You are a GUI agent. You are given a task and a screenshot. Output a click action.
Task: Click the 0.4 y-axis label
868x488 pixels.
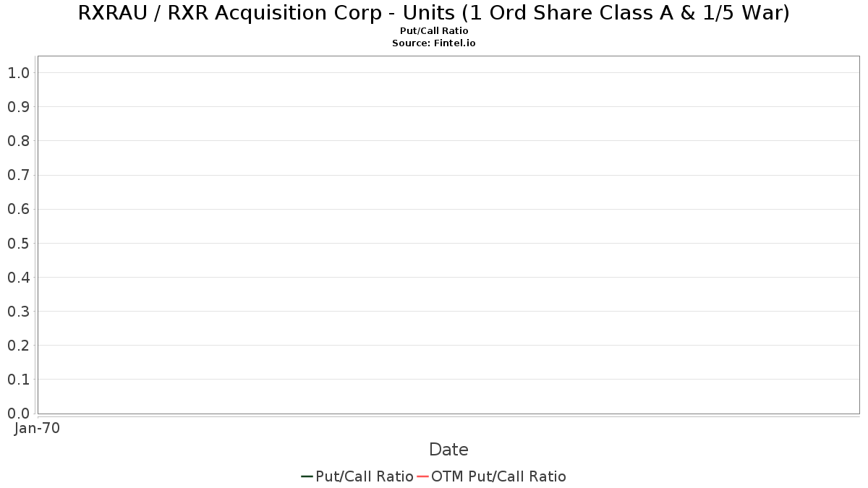coord(19,278)
